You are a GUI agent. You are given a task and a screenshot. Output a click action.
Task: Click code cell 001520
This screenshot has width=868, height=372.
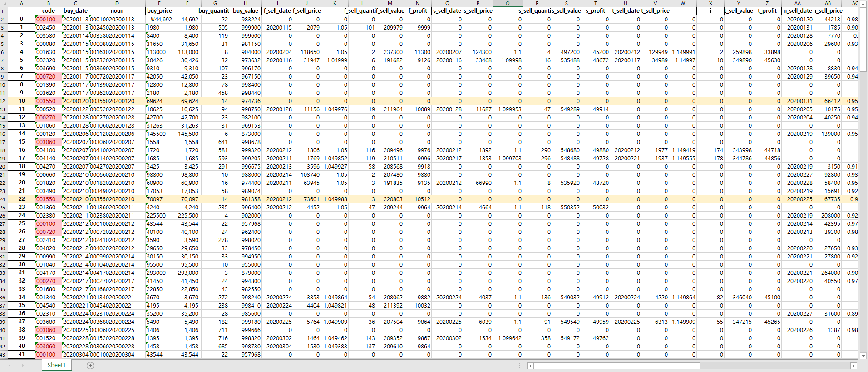49,338
